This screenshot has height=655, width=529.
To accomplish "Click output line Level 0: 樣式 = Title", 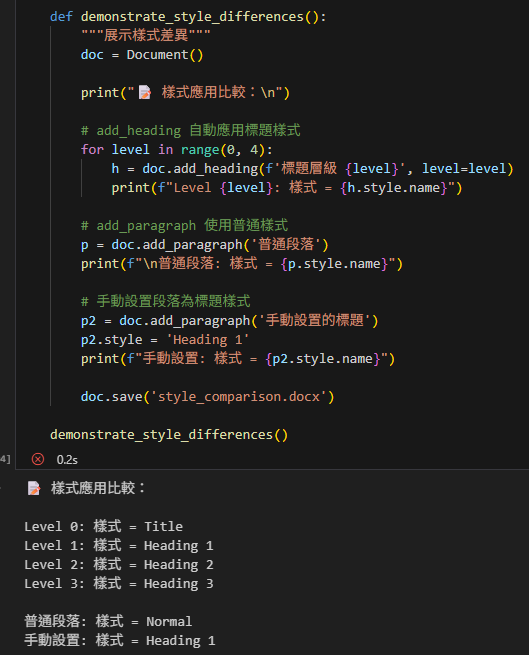I will click(x=104, y=526).
